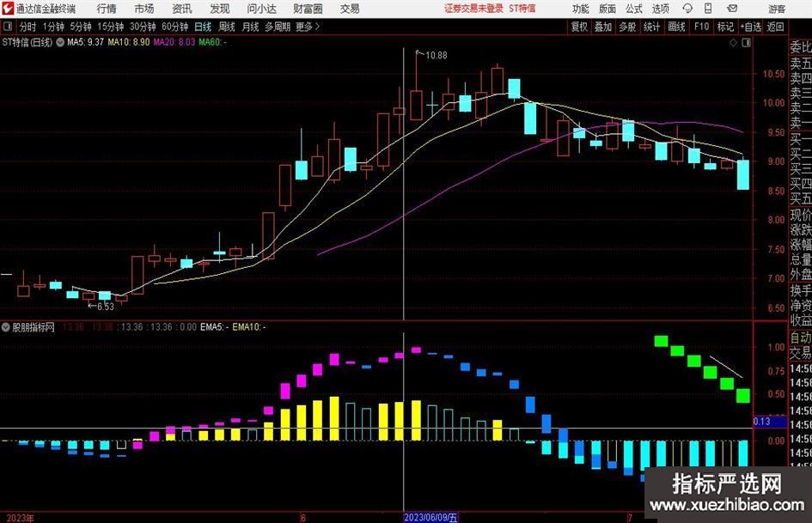
Task: Click the MA5: 9.37 indicator label
Action: coord(85,42)
